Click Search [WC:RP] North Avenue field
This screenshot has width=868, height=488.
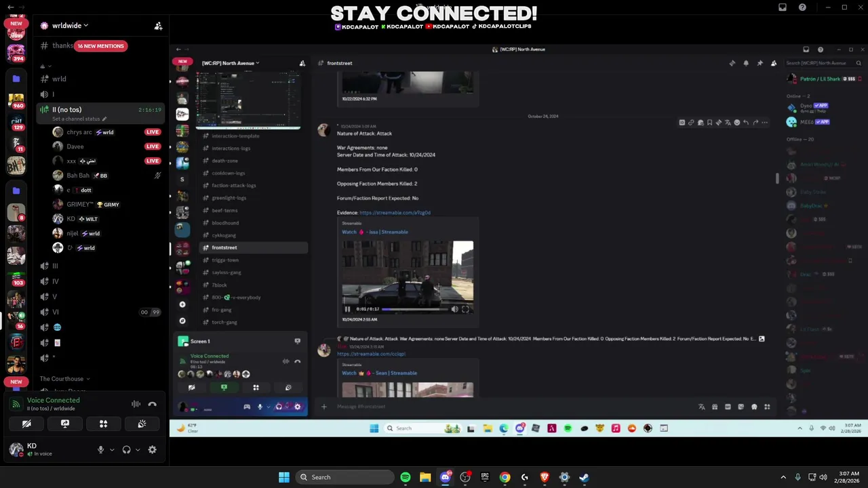[825, 63]
